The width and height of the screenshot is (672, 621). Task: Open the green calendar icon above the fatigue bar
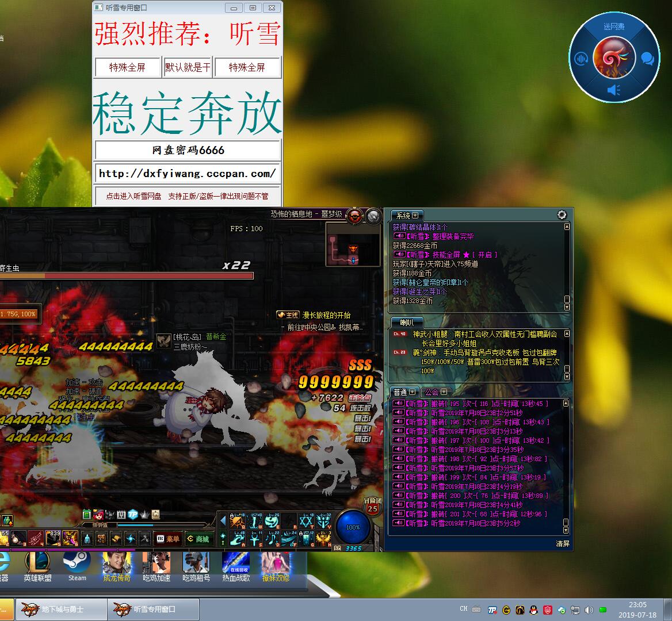(x=86, y=515)
